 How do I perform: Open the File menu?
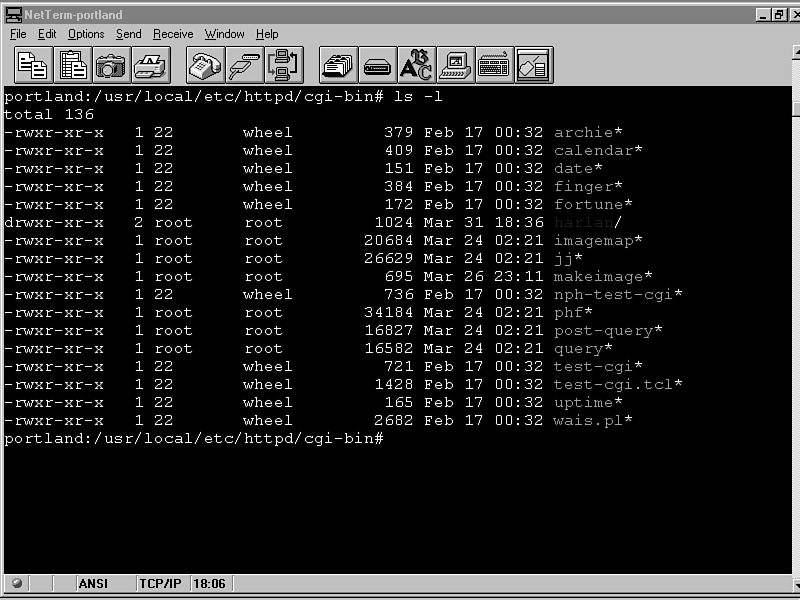coord(19,34)
